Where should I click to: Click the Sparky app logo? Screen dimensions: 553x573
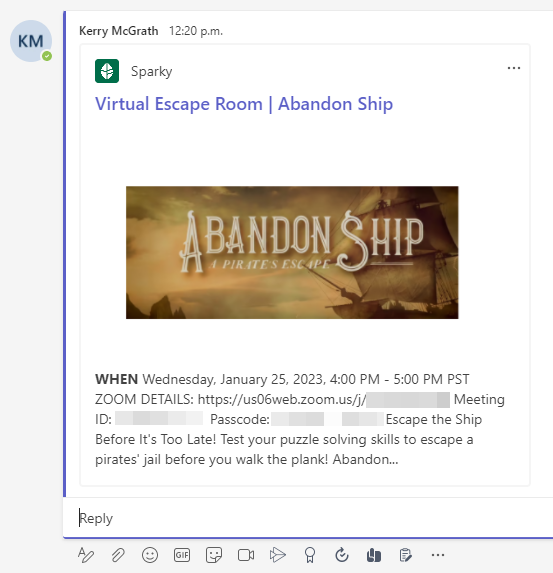[x=107, y=71]
